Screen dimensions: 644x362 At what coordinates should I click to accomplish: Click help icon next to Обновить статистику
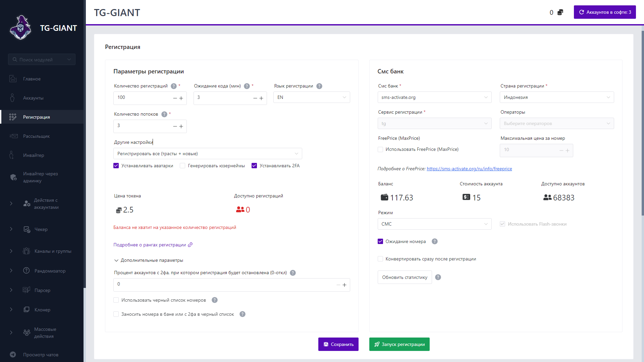click(x=438, y=277)
